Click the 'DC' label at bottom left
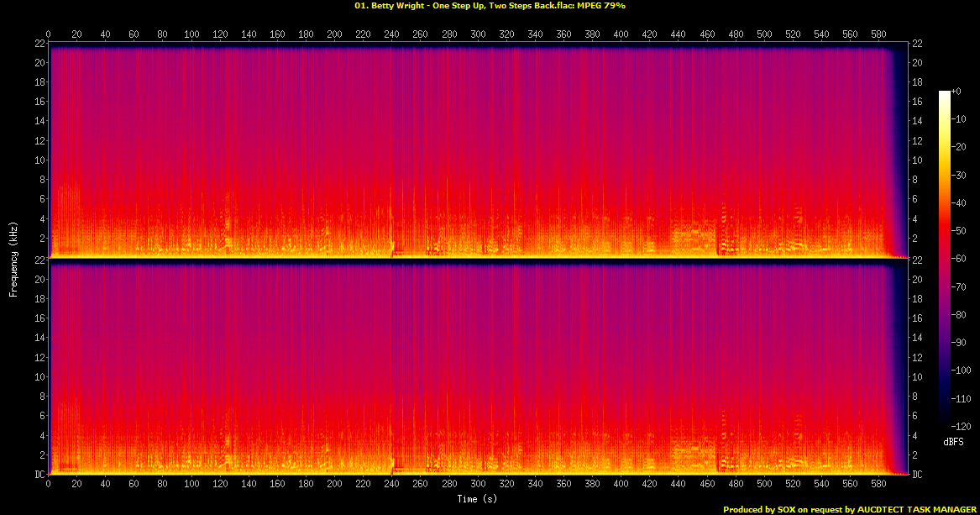Image resolution: width=980 pixels, height=515 pixels. click(x=39, y=475)
